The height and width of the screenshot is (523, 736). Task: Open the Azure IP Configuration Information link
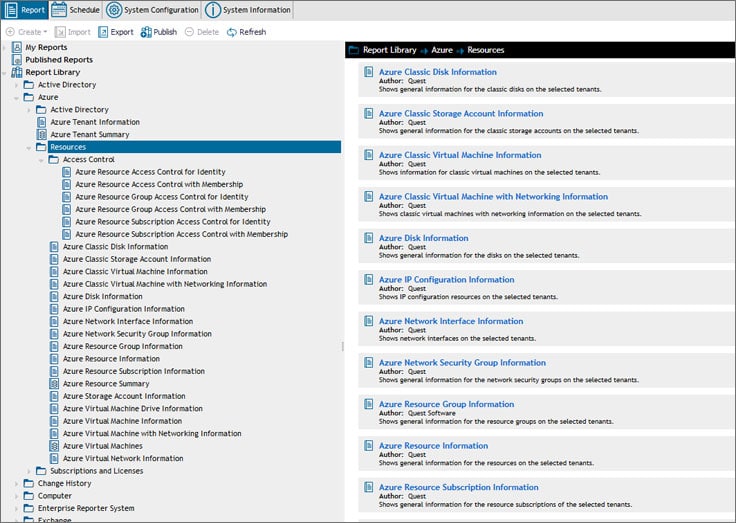(446, 280)
